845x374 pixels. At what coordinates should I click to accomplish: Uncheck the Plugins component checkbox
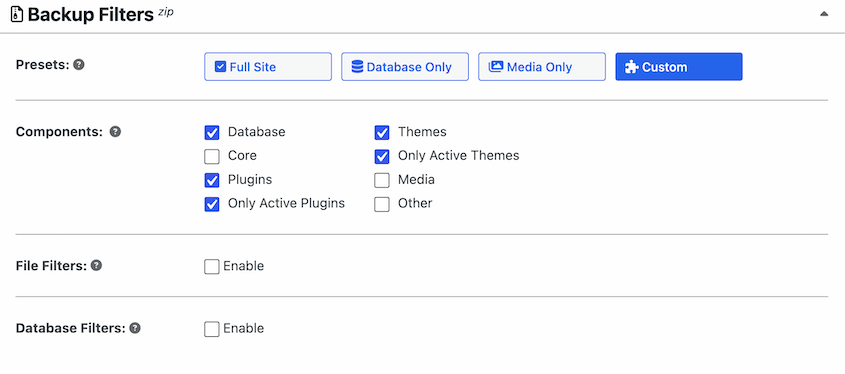point(212,180)
